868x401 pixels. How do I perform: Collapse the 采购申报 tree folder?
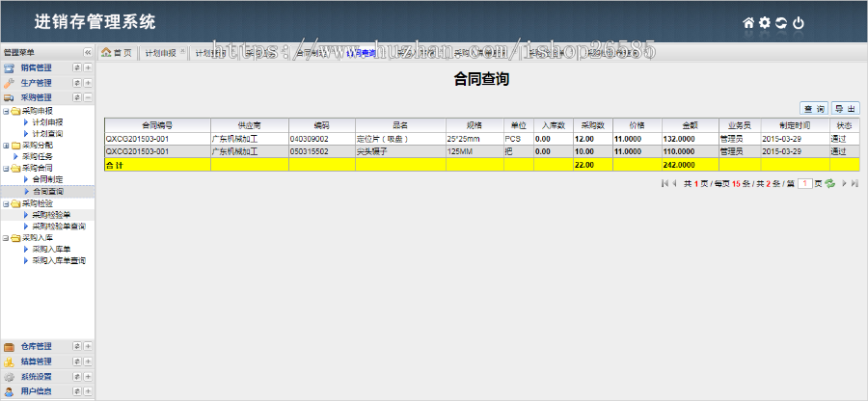click(6, 111)
